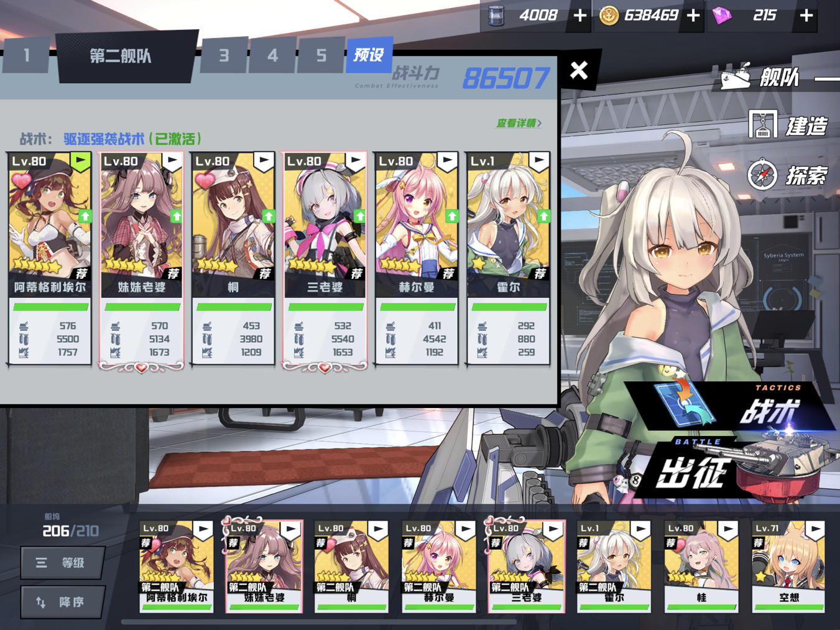Tap the gold coin resource icon

609,16
